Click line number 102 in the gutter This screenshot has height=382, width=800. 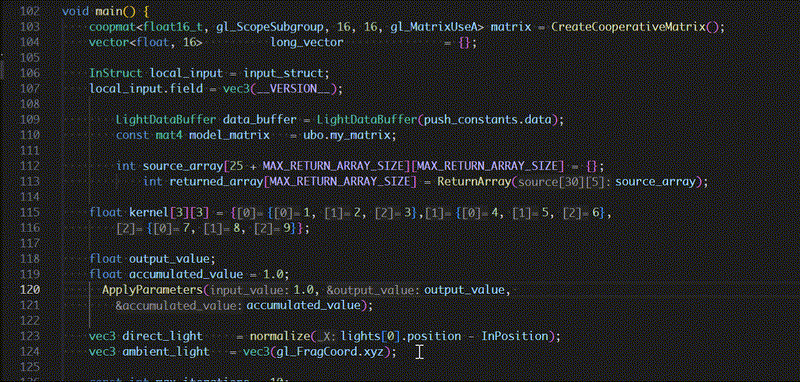[x=30, y=11]
